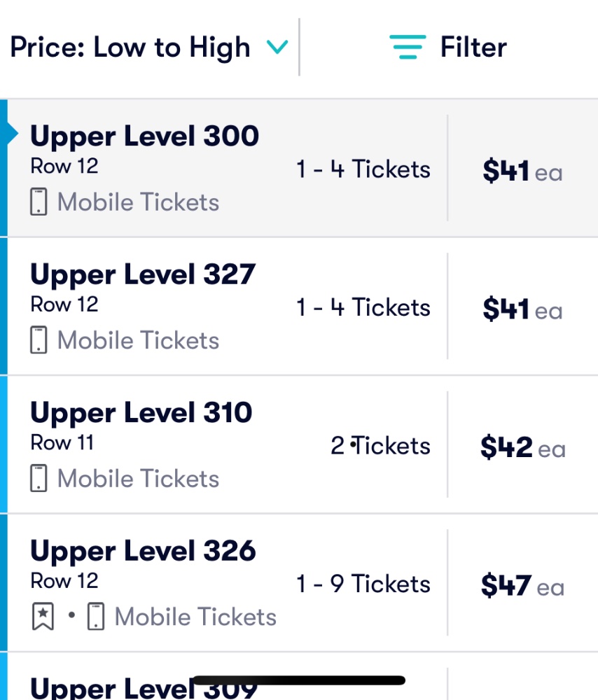The height and width of the screenshot is (700, 598).
Task: Tap the mobile phone icon in Upper Level 300 listing
Action: pyautogui.click(x=39, y=202)
